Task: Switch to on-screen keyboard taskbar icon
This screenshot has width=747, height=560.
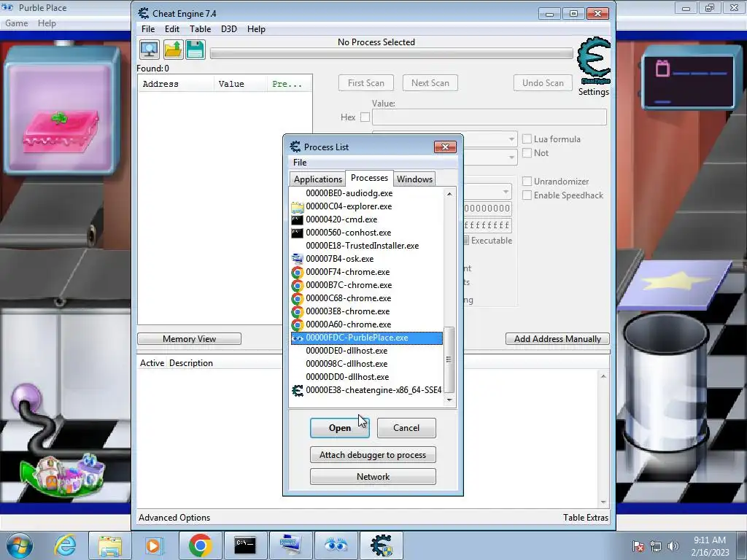Action: [x=290, y=545]
